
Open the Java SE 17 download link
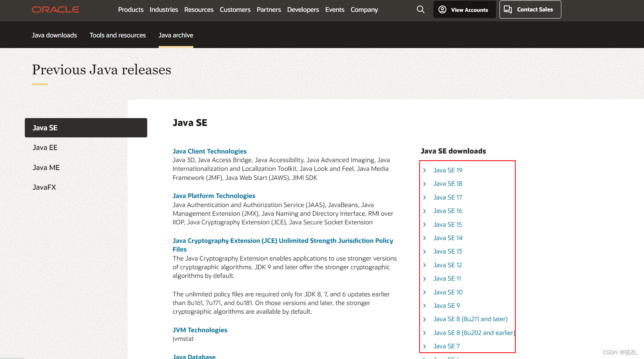click(x=448, y=197)
